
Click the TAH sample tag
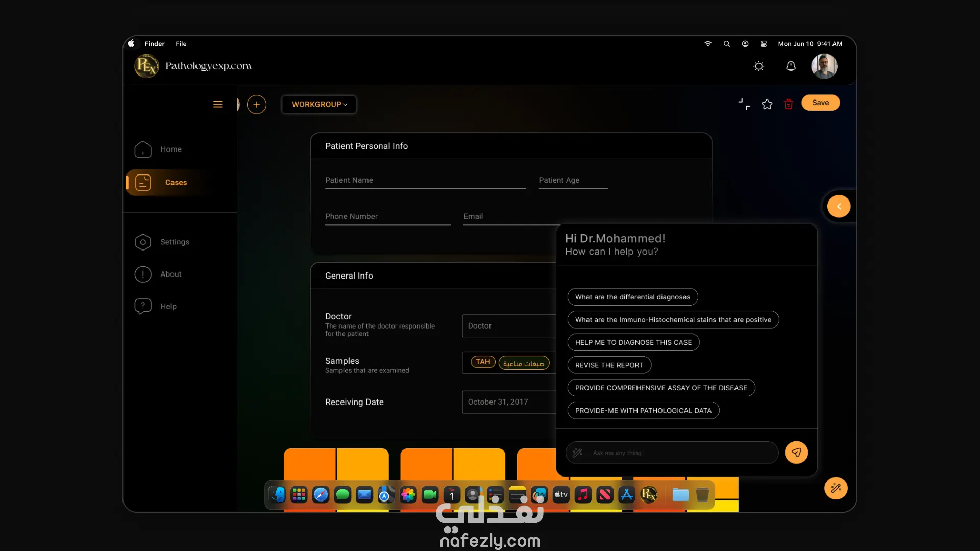(483, 362)
